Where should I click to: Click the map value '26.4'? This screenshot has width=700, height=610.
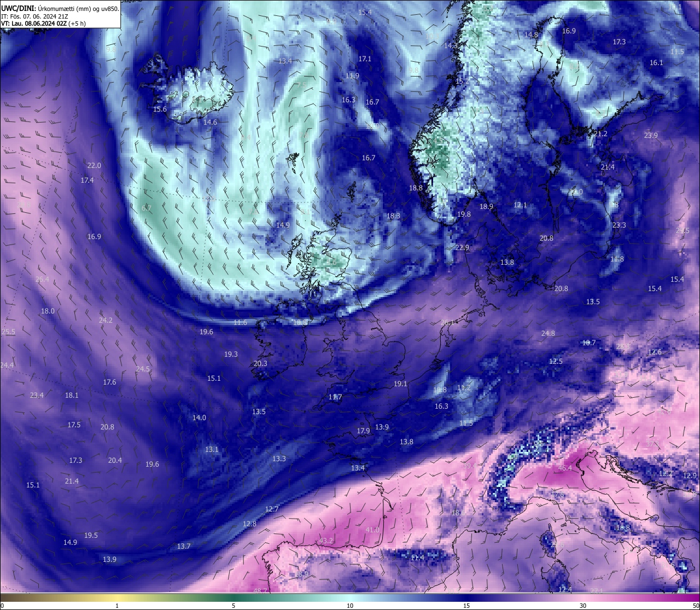pos(42,279)
